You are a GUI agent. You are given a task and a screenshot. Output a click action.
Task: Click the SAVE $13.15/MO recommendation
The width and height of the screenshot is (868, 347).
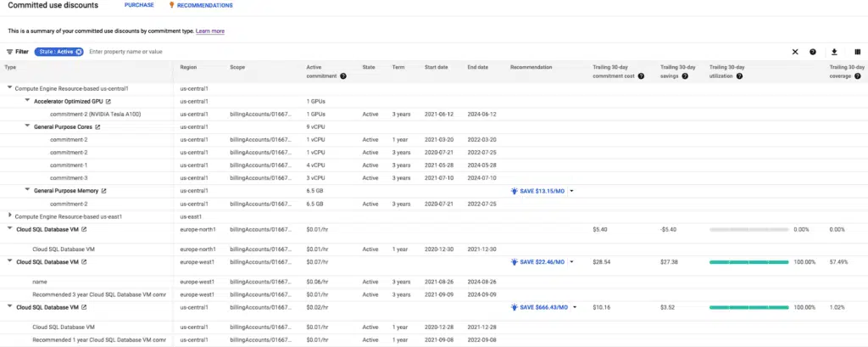pyautogui.click(x=538, y=191)
